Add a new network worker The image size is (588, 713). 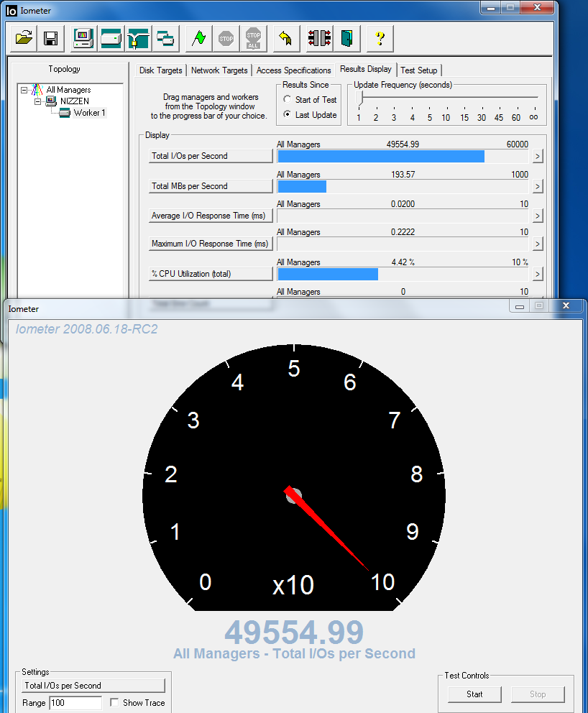(138, 38)
